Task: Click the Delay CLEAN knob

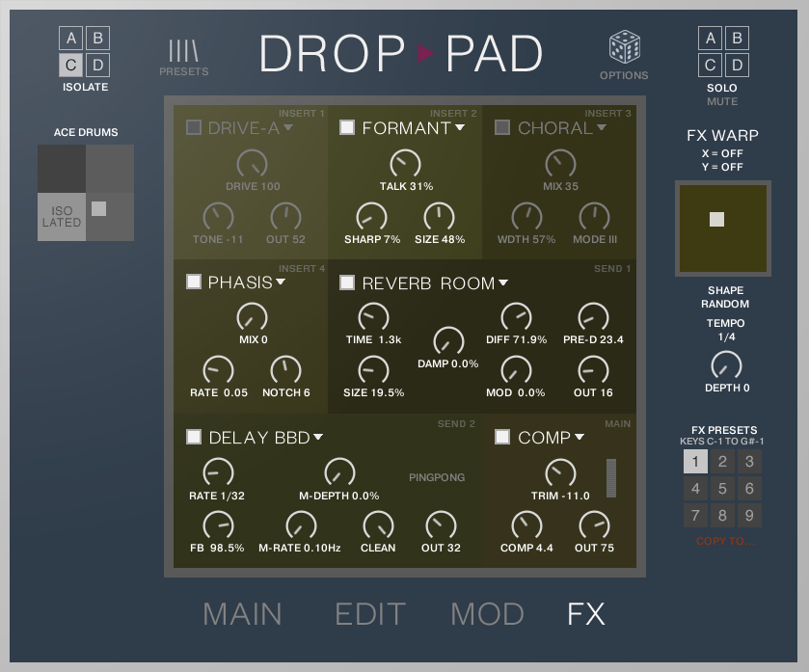Action: tap(378, 526)
